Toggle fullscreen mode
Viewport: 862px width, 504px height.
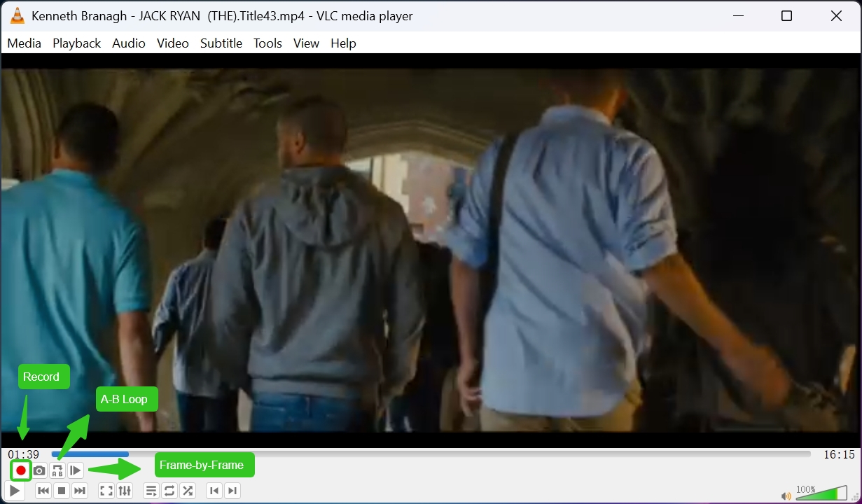pyautogui.click(x=106, y=490)
